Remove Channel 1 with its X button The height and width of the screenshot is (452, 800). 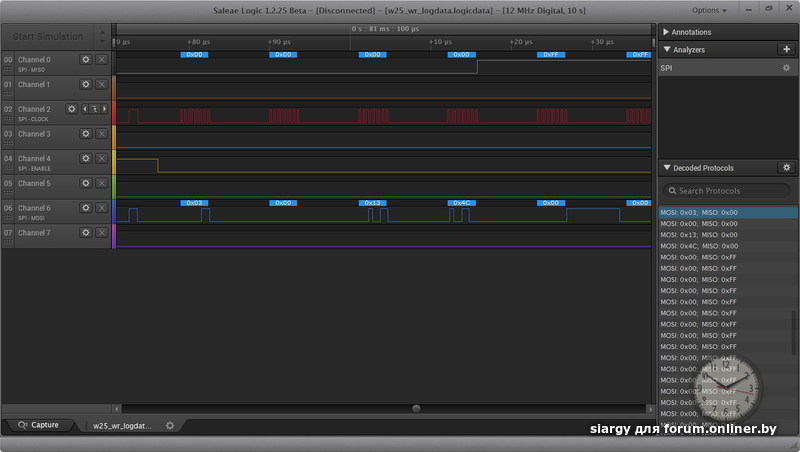101,85
